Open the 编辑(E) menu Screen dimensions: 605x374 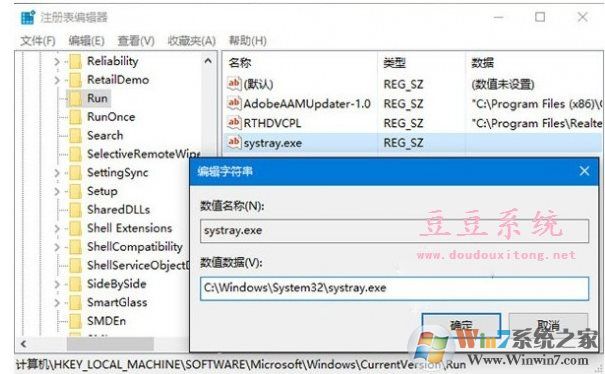pos(86,41)
